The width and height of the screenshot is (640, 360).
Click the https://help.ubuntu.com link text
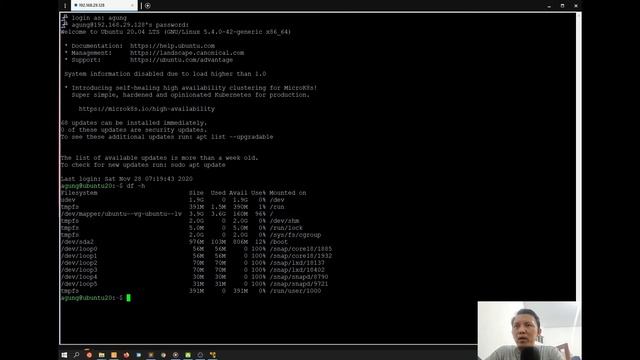coord(172,46)
